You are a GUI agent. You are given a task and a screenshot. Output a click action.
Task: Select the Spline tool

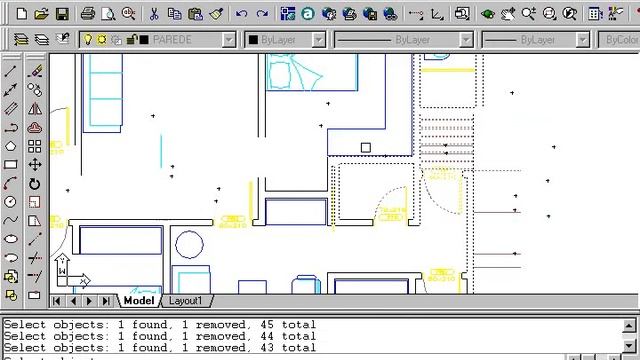pyautogui.click(x=11, y=220)
